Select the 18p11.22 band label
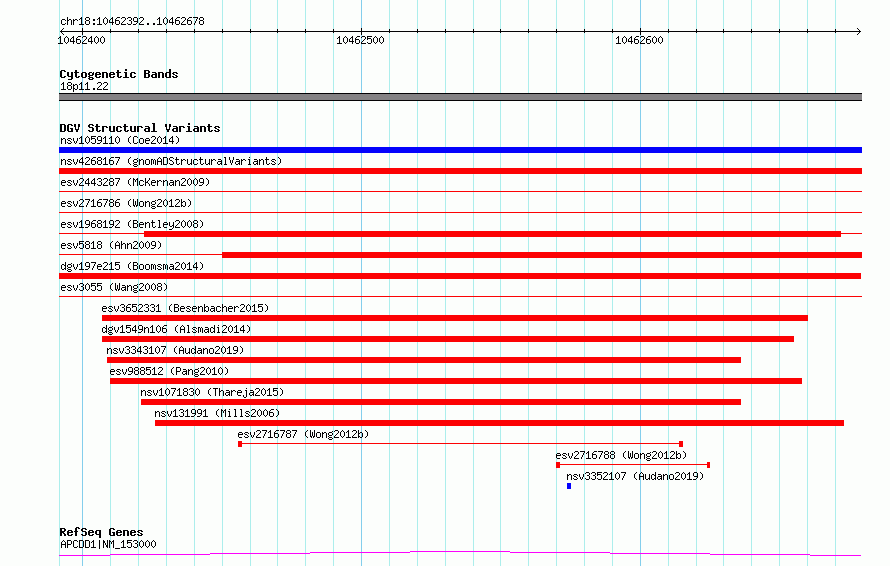Screen dimensions: 890x566 tap(84, 86)
